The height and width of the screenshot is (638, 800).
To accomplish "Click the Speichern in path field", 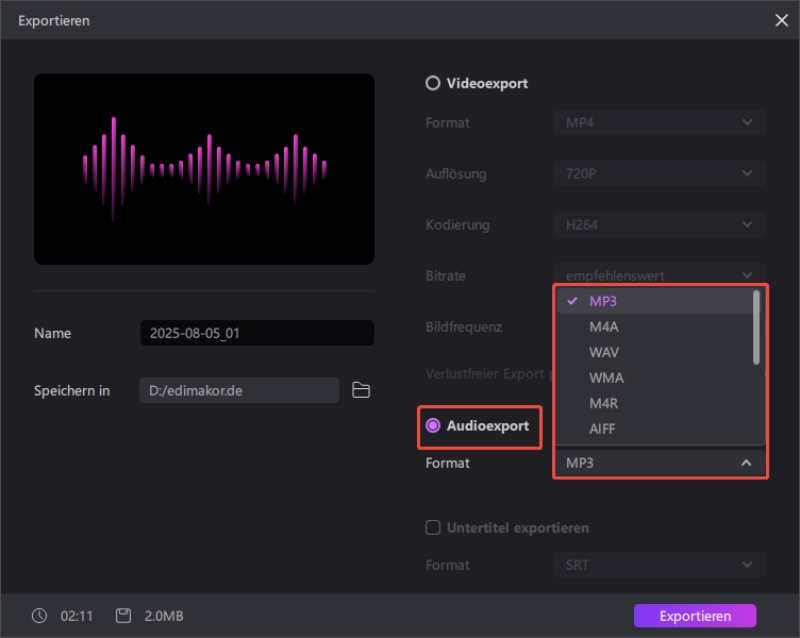I will pos(239,390).
